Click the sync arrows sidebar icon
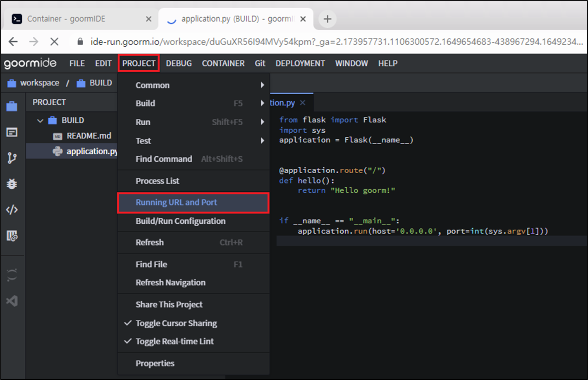588x380 pixels. (12, 275)
